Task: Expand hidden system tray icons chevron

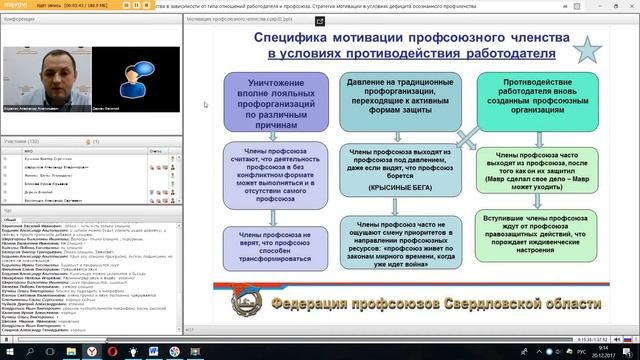Action: [x=539, y=351]
